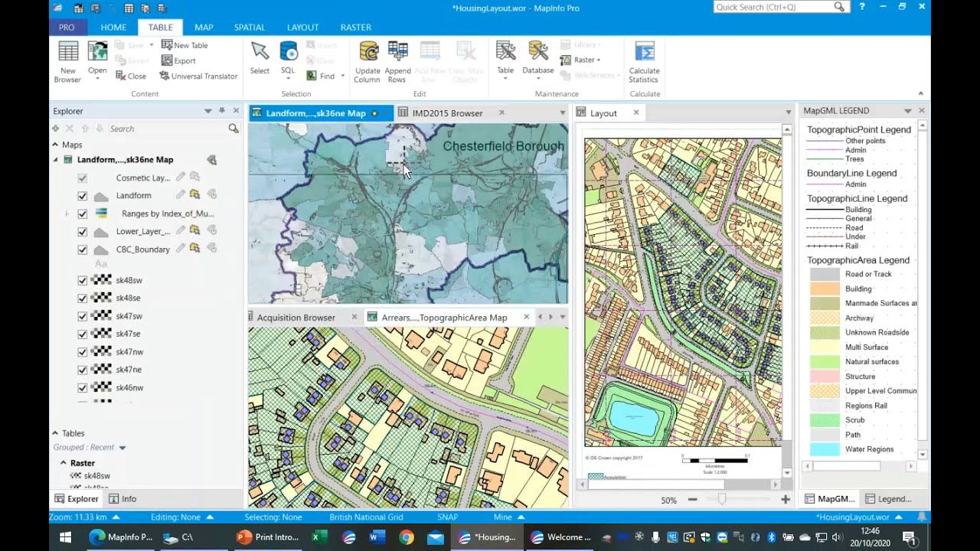Uncheck the sk47se raster layer
The height and width of the screenshot is (551, 980).
point(83,334)
